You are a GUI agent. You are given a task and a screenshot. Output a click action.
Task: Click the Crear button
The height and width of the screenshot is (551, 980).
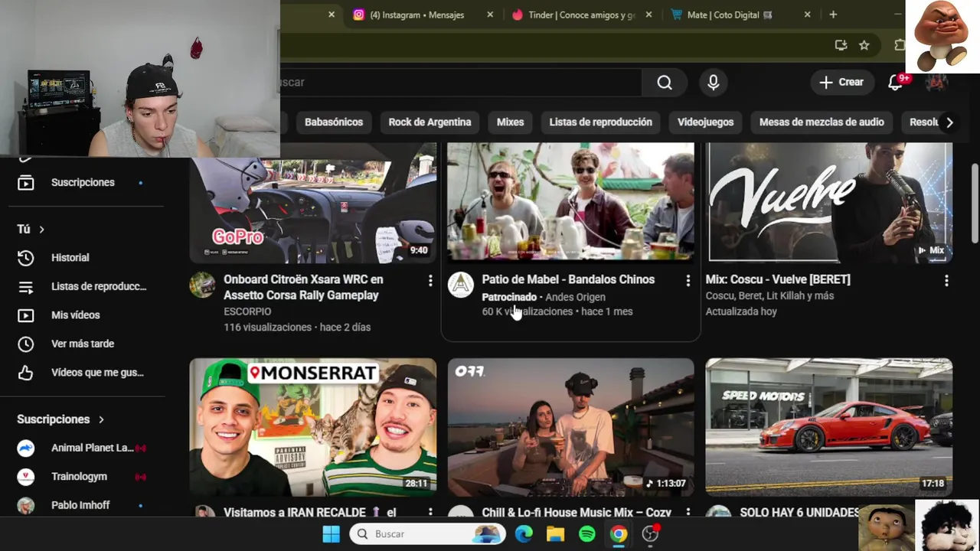point(842,83)
